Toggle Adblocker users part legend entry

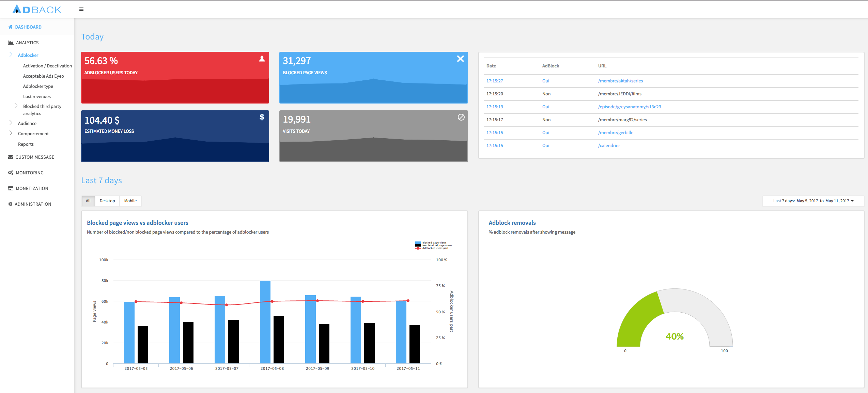tap(435, 248)
